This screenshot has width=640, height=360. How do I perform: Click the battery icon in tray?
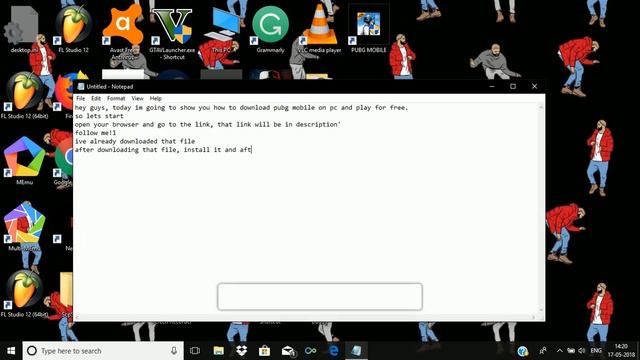(571, 351)
